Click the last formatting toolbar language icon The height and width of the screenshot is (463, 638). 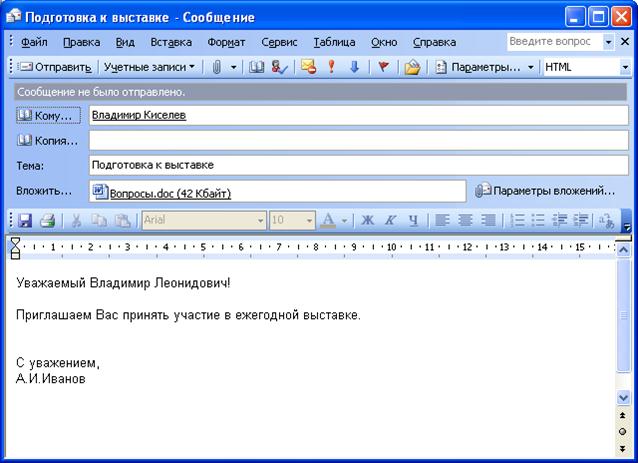[x=606, y=221]
